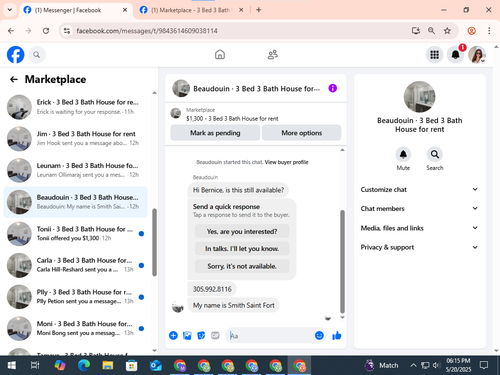
Task: Open browser zoom magnifier icon
Action: (431, 31)
